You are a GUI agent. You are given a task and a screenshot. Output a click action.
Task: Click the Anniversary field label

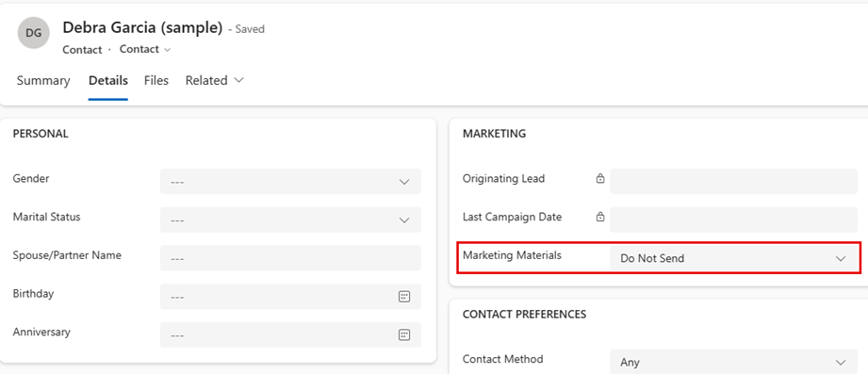click(x=41, y=332)
